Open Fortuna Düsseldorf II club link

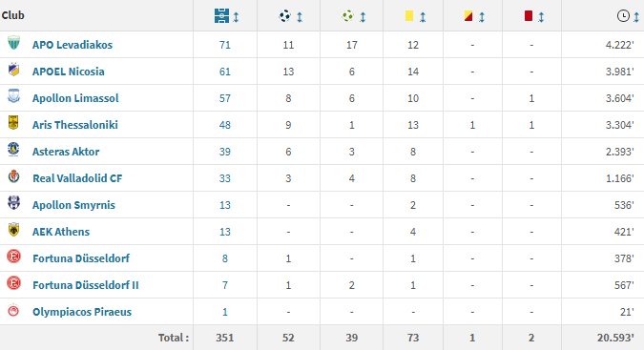coord(86,285)
